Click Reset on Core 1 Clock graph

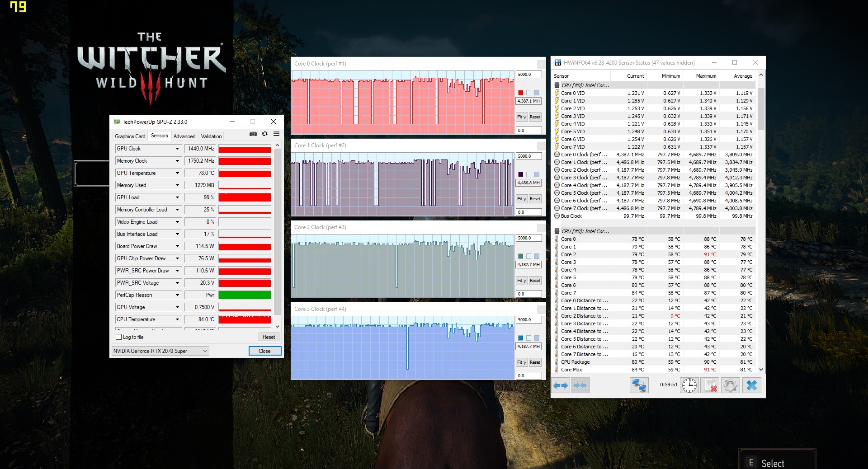[535, 199]
